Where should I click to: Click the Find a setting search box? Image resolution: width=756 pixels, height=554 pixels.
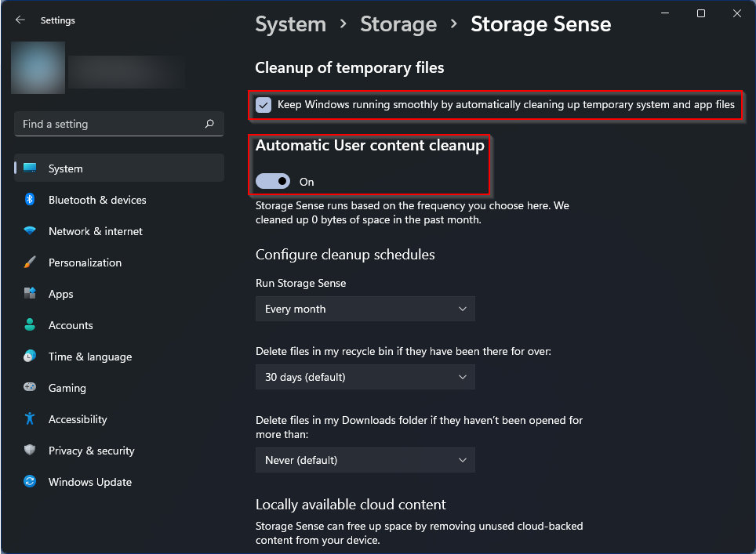pos(110,124)
